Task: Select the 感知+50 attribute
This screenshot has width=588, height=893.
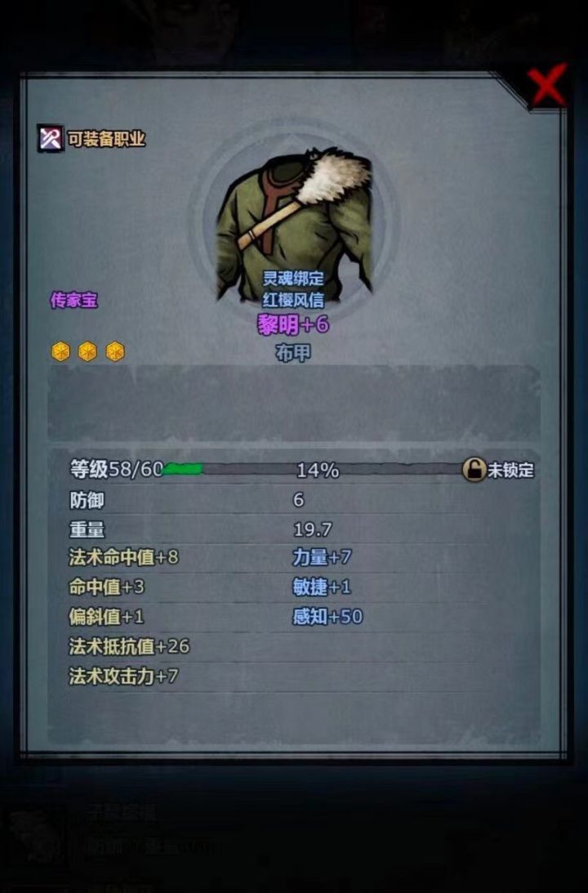Action: tap(327, 616)
